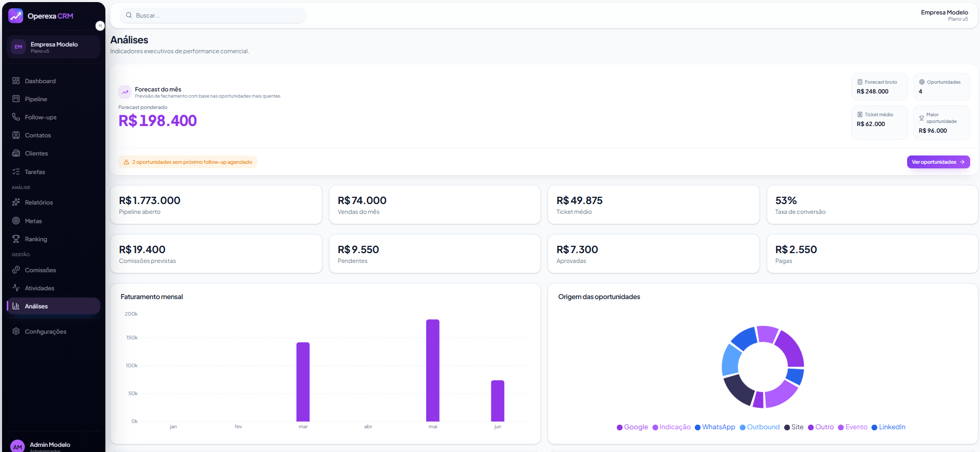
Task: Collapse the sidebar with the chevron button
Action: coord(100,26)
